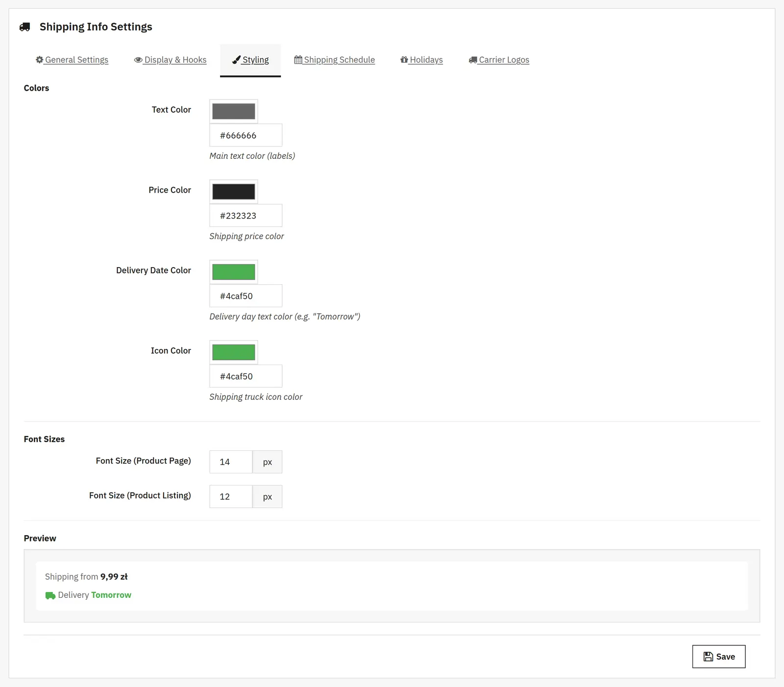The image size is (784, 687).
Task: Click the 'Preview' section heading
Action: tap(40, 538)
